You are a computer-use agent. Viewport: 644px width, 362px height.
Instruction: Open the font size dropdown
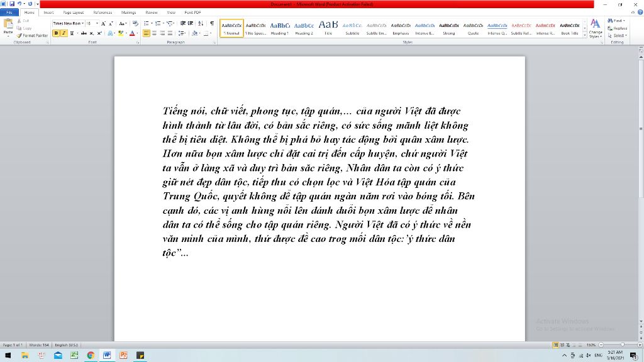coord(97,23)
